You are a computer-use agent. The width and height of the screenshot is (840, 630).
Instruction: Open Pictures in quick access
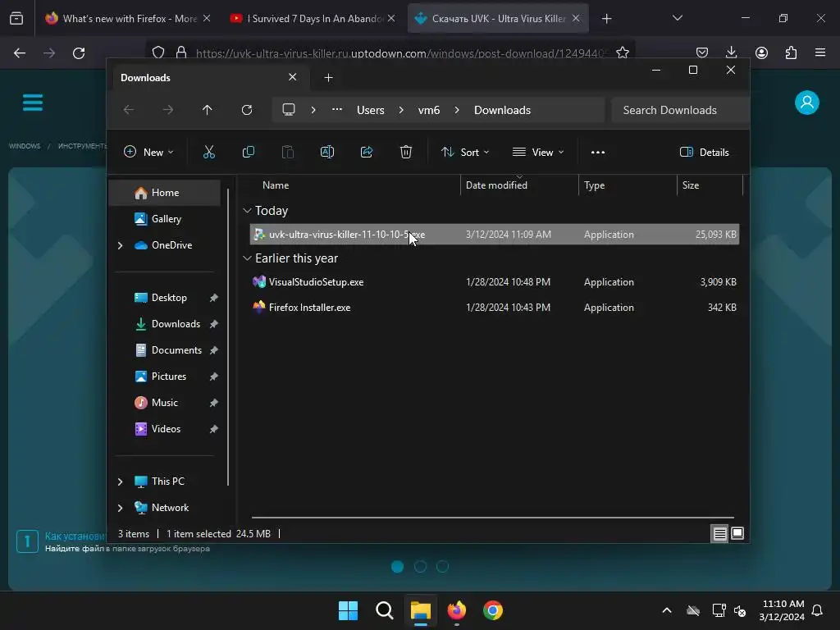[x=164, y=377]
